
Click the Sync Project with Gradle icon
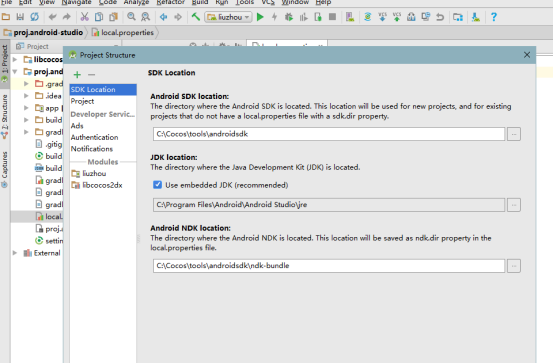point(368,17)
